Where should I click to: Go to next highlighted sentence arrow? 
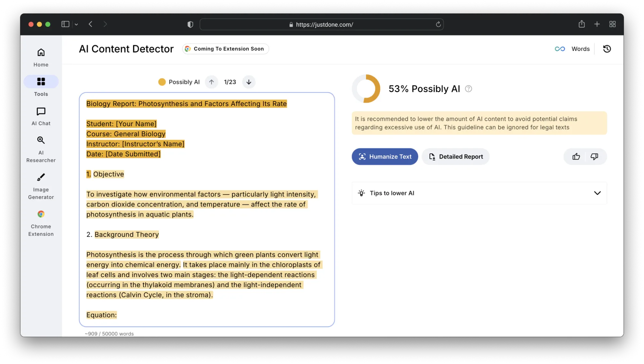click(249, 82)
